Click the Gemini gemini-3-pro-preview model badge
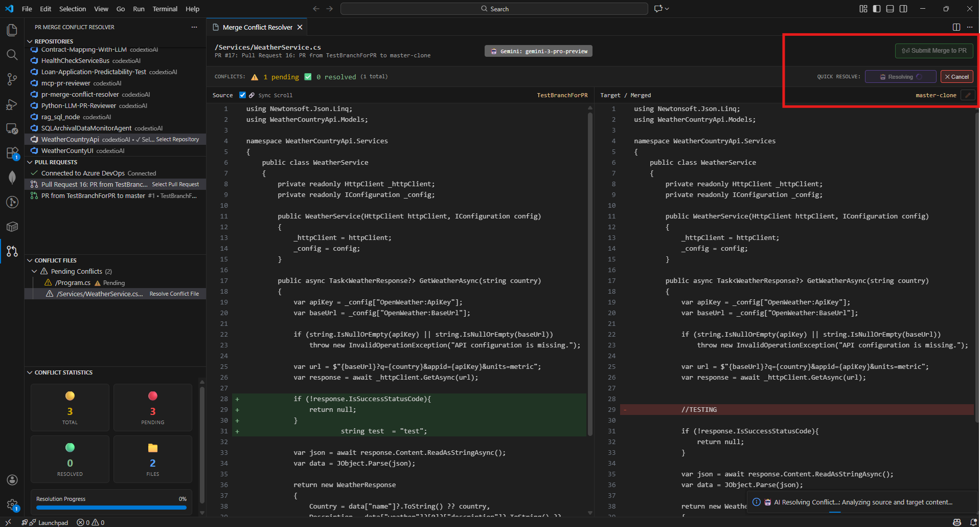980x527 pixels. [x=538, y=51]
